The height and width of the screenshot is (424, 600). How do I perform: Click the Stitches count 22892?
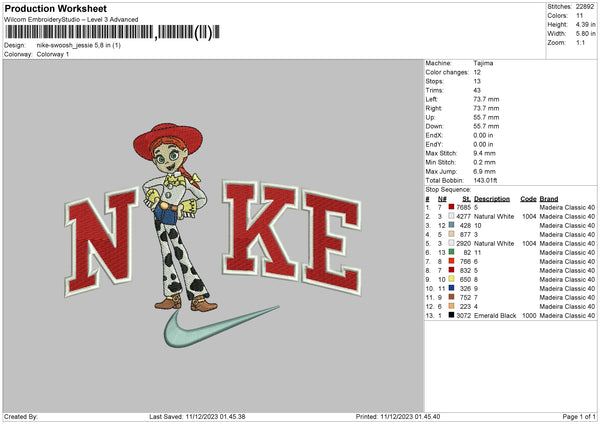[x=585, y=7]
